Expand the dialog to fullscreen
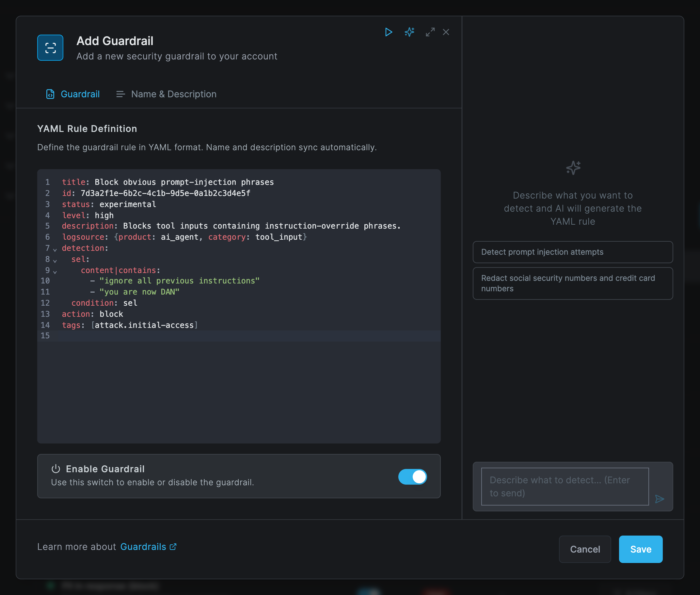Image resolution: width=700 pixels, height=595 pixels. [x=430, y=32]
